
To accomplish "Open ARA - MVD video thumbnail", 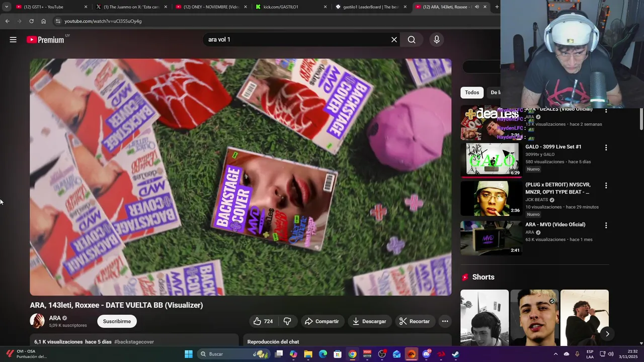I will pos(491,238).
